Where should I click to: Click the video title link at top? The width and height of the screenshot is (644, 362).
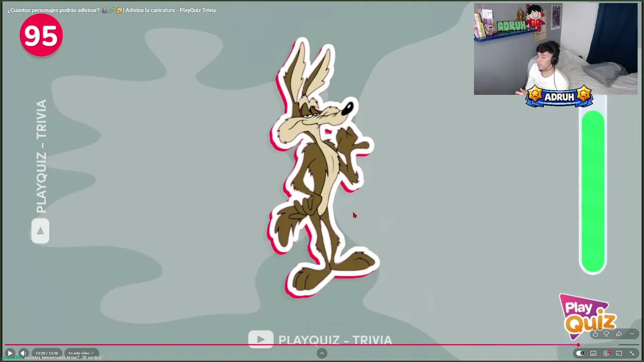coord(112,10)
